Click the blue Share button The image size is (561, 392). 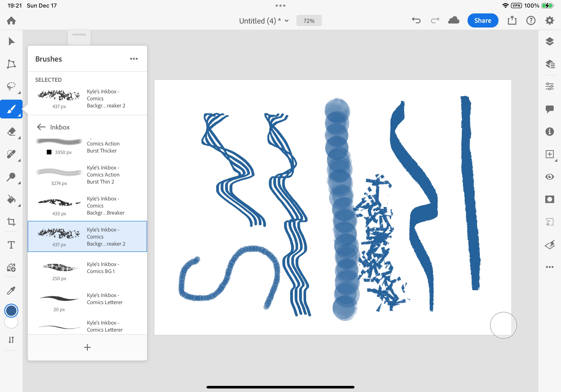[x=483, y=20]
